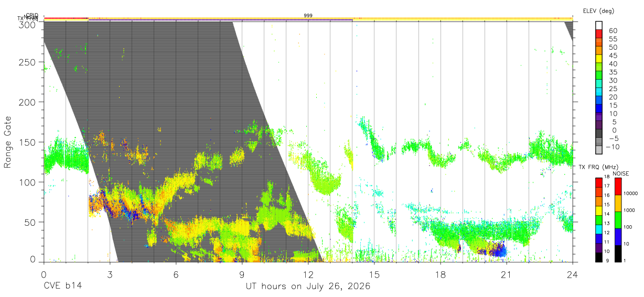Click the TX FRQ legend label '12'

[606, 233]
